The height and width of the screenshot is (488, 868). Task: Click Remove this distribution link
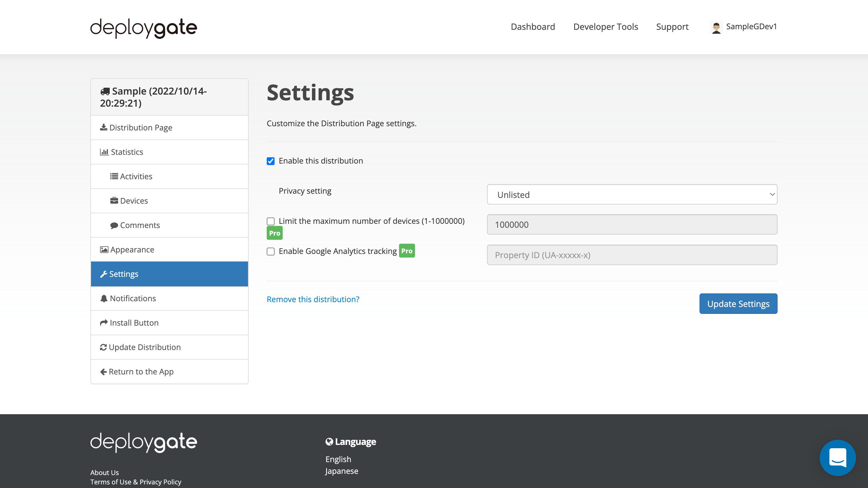(313, 299)
